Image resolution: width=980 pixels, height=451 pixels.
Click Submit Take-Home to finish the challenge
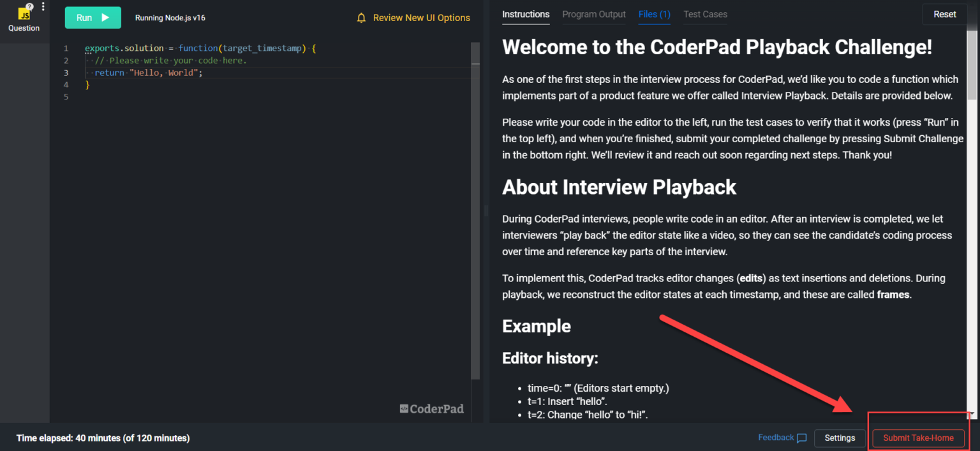click(x=918, y=438)
